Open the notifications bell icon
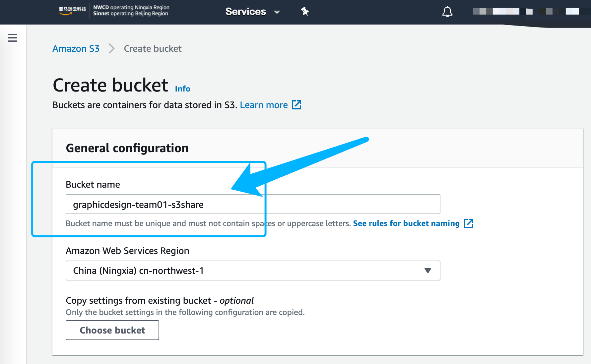 447,11
